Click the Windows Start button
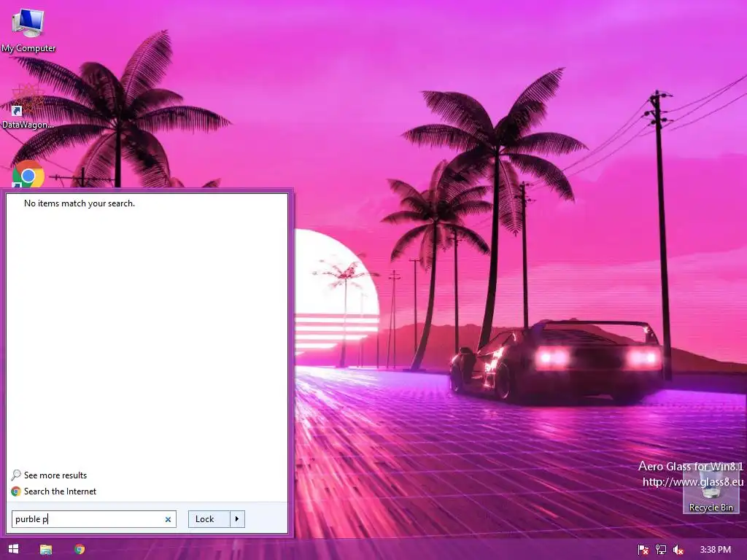Image resolution: width=747 pixels, height=560 pixels. click(13, 549)
